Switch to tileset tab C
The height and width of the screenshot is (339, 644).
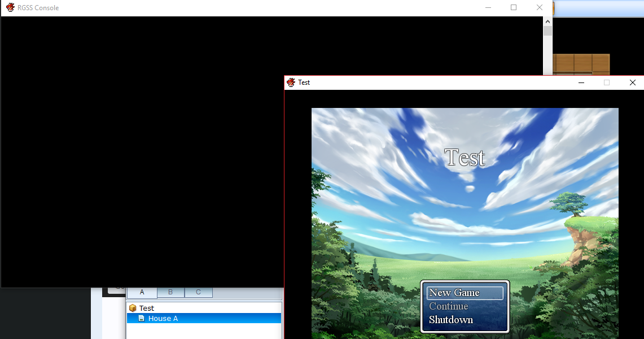pos(198,292)
